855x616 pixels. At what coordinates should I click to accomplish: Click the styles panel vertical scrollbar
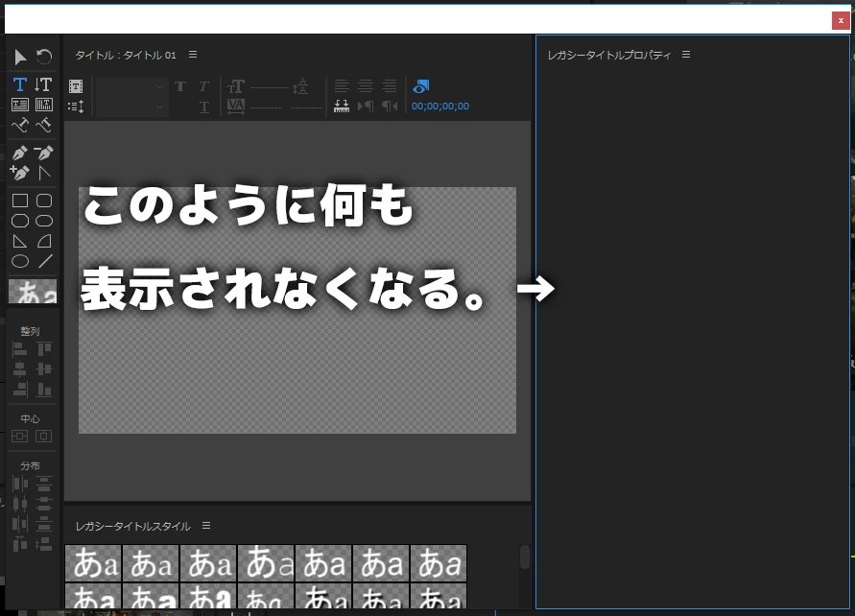(525, 557)
